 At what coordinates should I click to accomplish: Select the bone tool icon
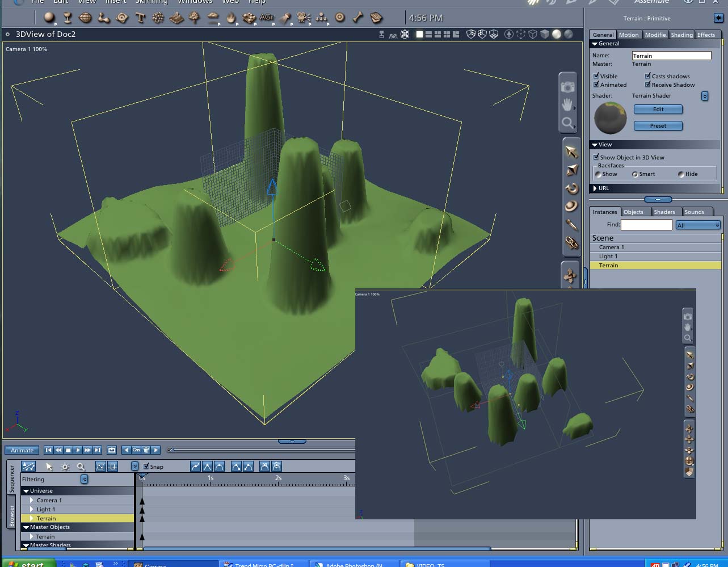[358, 18]
